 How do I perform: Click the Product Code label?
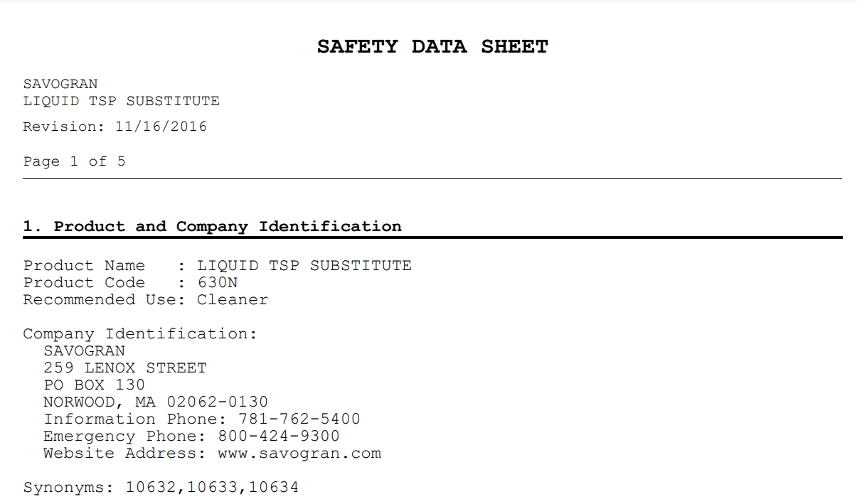coord(84,283)
